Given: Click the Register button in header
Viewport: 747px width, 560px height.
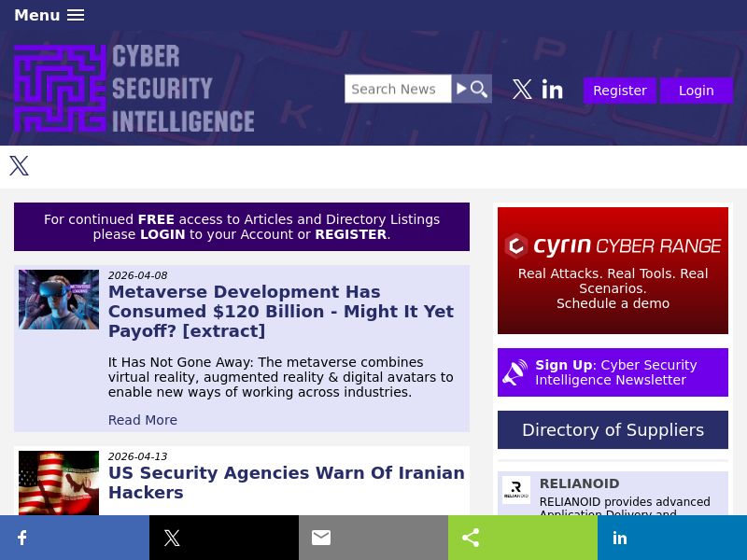Looking at the screenshot, I should click(620, 91).
